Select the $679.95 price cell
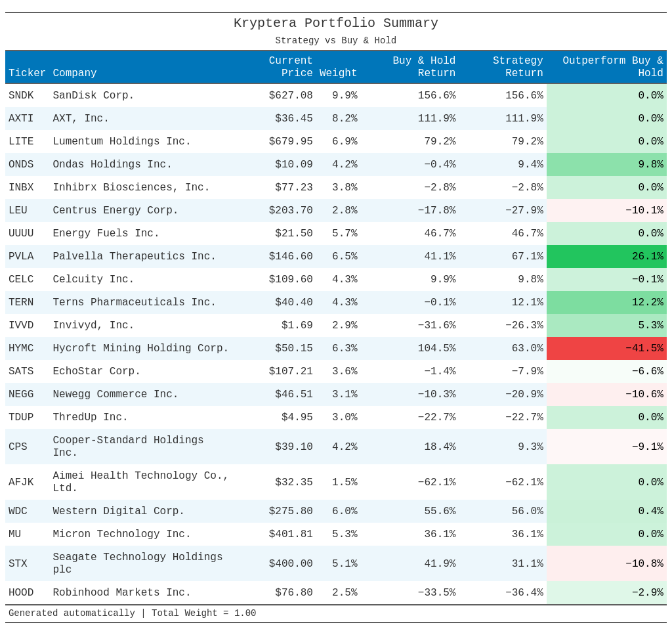This screenshot has width=672, height=635. tap(291, 141)
